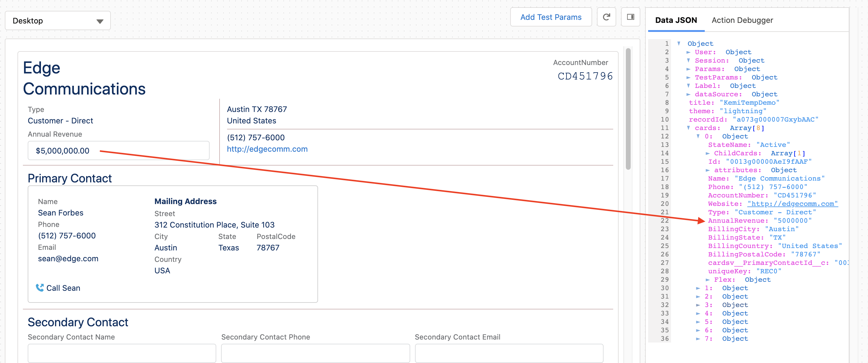The width and height of the screenshot is (868, 363).
Task: Click the Primary Contact section heading
Action: coord(70,178)
